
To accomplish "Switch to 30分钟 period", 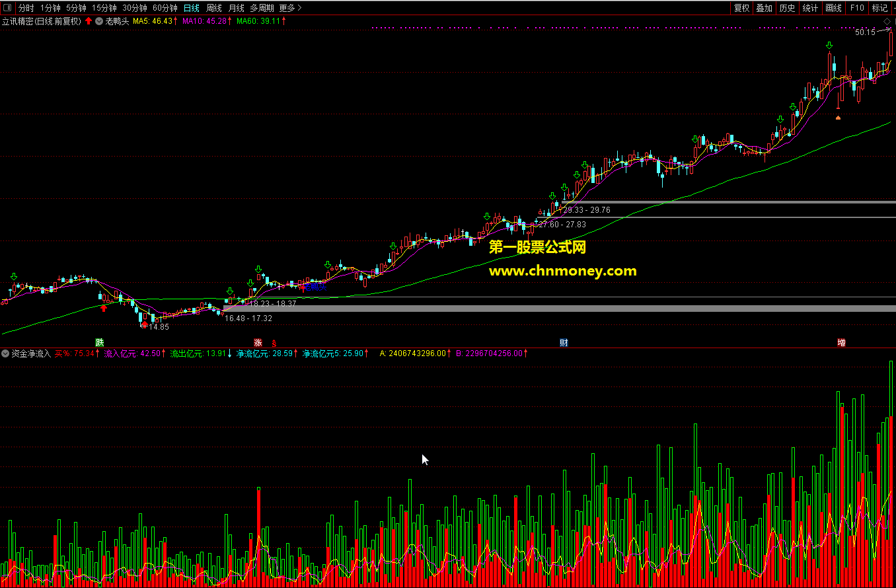I will coord(135,8).
